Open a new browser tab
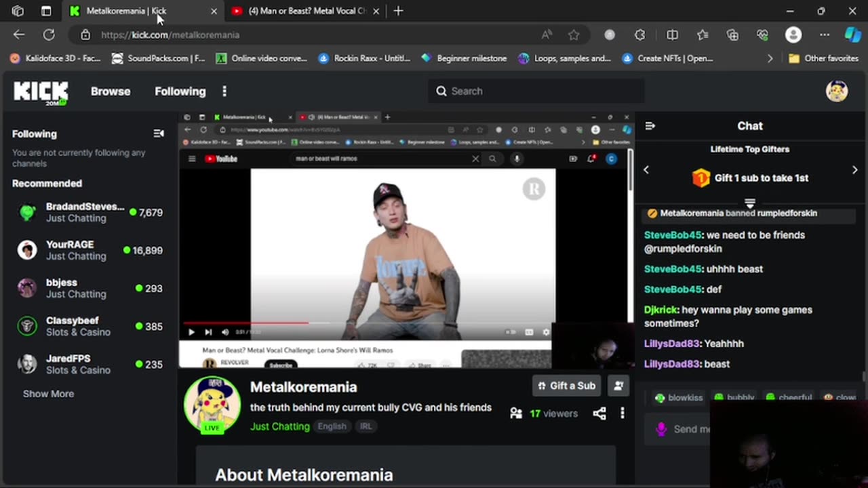 [x=399, y=11]
